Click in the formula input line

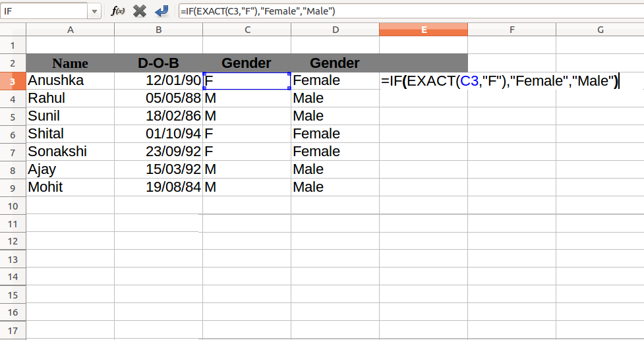coord(409,11)
